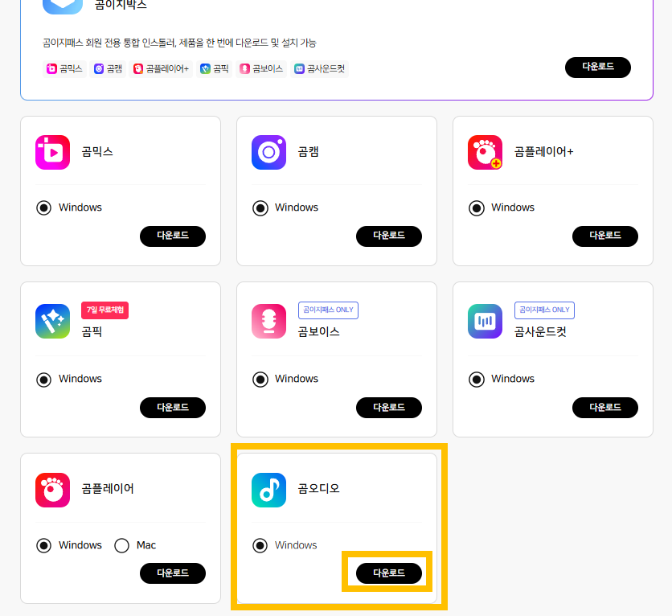The width and height of the screenshot is (672, 616).
Task: Click 곰이지패스 ONLY badge on 곰보이스
Action: 328,310
